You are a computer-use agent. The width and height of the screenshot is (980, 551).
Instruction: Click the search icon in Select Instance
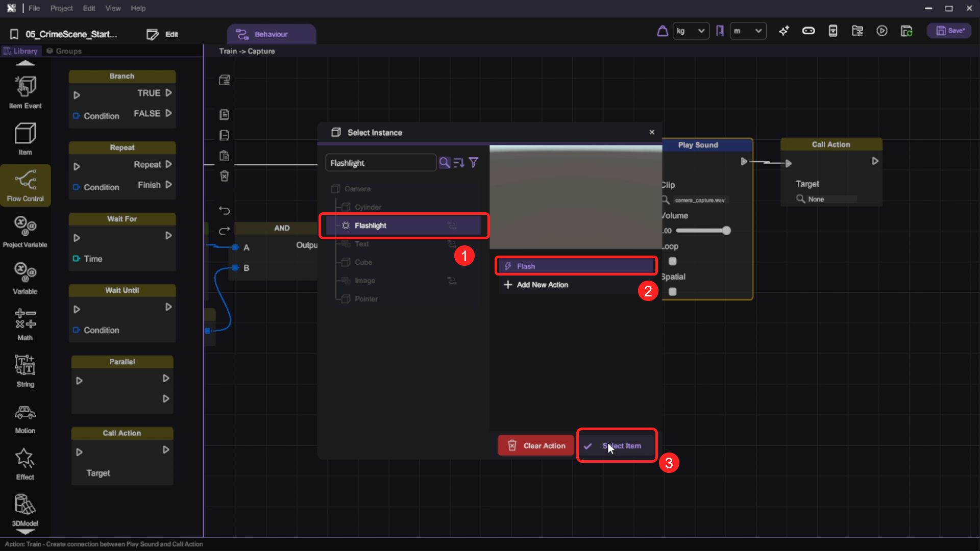point(445,163)
